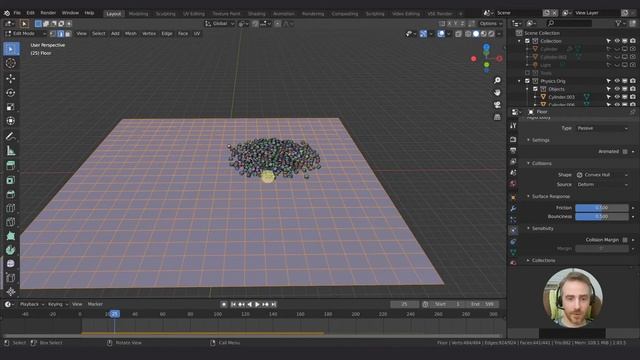Select the Select Box tool
The width and height of the screenshot is (640, 360).
(x=11, y=49)
